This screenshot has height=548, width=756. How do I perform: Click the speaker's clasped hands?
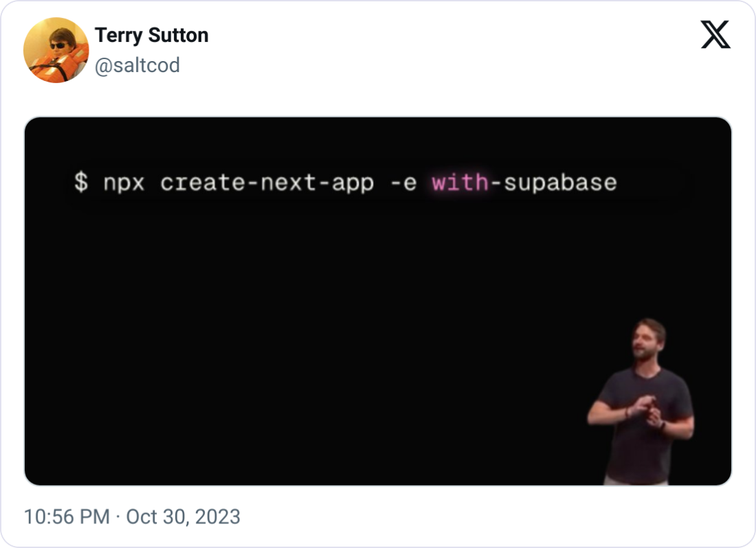click(643, 409)
